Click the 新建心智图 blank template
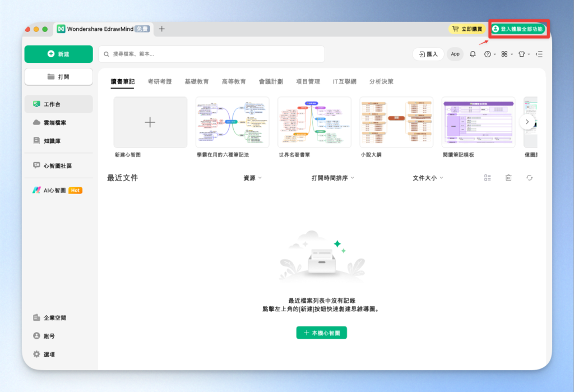Image resolution: width=574 pixels, height=392 pixels. coord(150,122)
